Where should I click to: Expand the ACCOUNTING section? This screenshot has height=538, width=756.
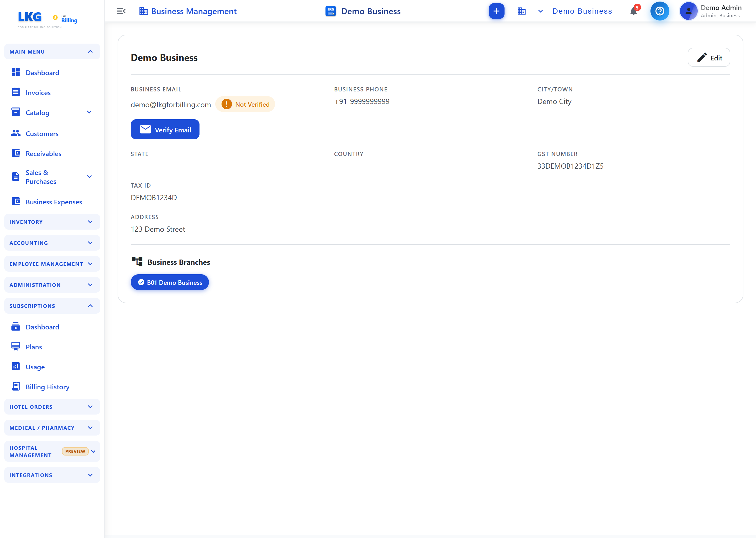pyautogui.click(x=52, y=243)
